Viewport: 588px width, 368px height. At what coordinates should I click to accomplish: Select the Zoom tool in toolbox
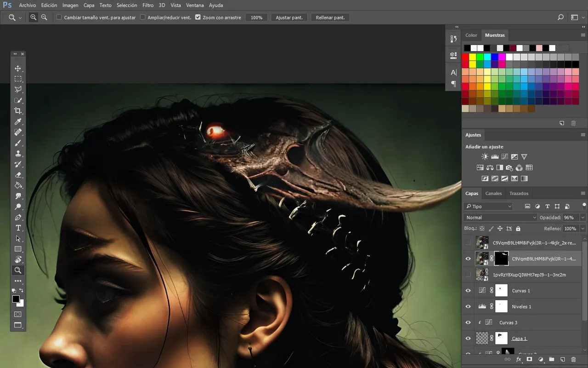point(18,270)
